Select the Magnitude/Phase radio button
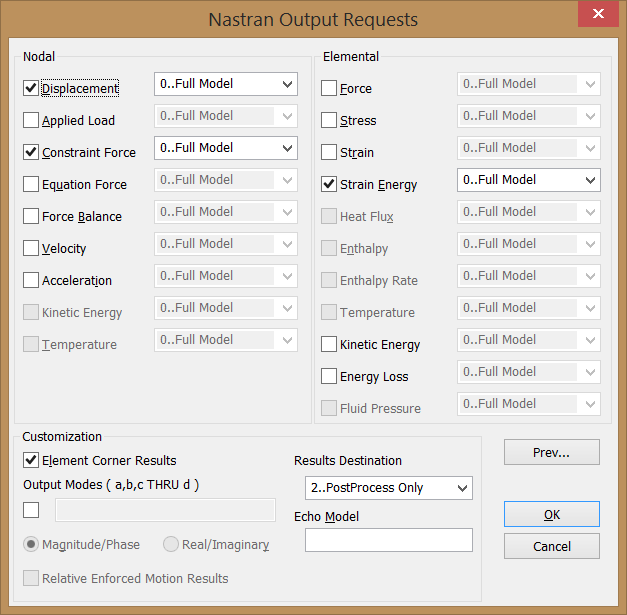 click(x=31, y=544)
